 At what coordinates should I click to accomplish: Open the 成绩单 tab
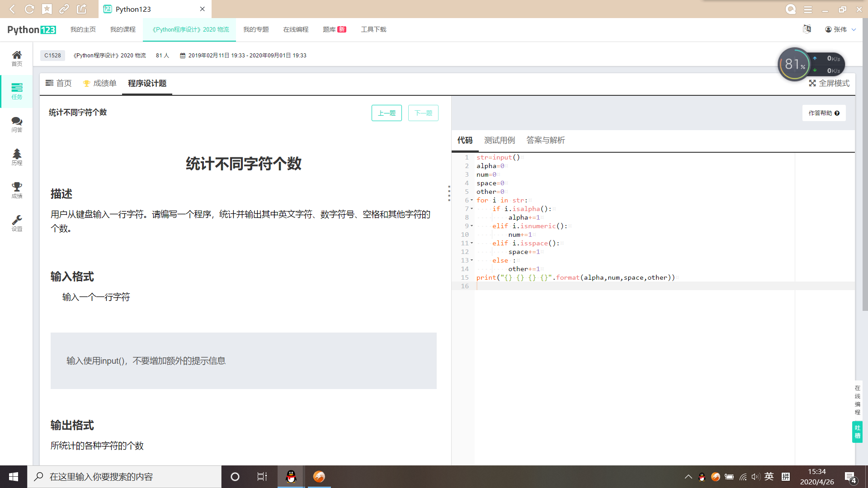pos(100,83)
